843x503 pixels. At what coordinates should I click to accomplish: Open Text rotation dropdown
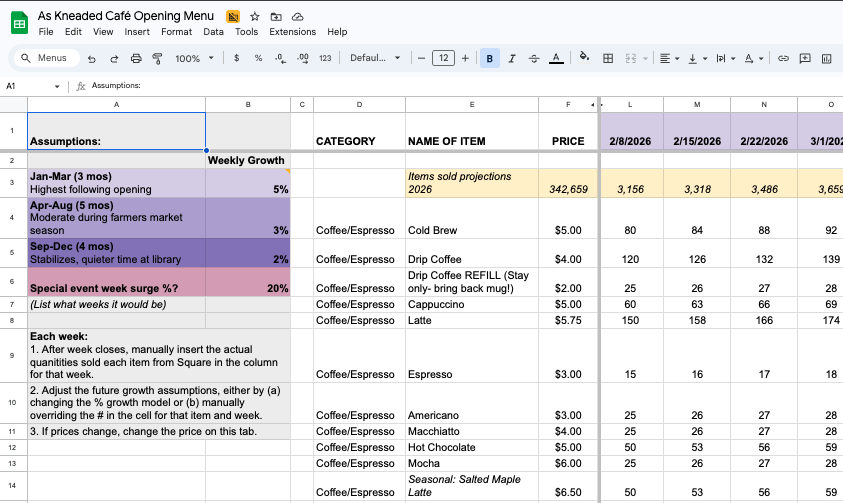(x=754, y=58)
